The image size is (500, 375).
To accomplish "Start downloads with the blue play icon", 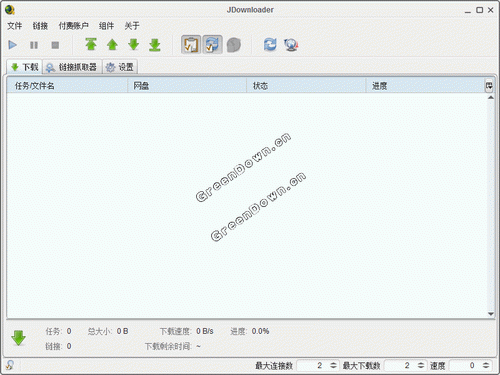I will click(13, 45).
